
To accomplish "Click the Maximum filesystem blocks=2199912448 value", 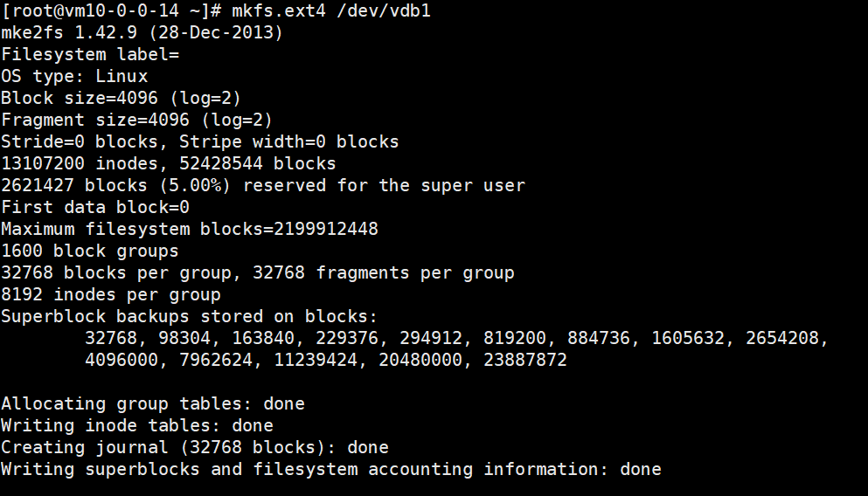I will 190,229.
